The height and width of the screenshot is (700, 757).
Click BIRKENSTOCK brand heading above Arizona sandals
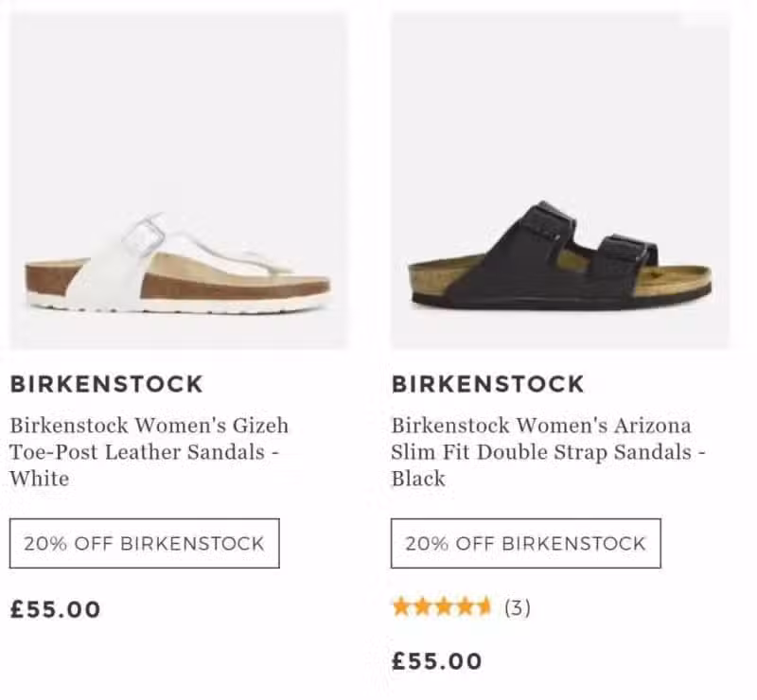pos(488,384)
